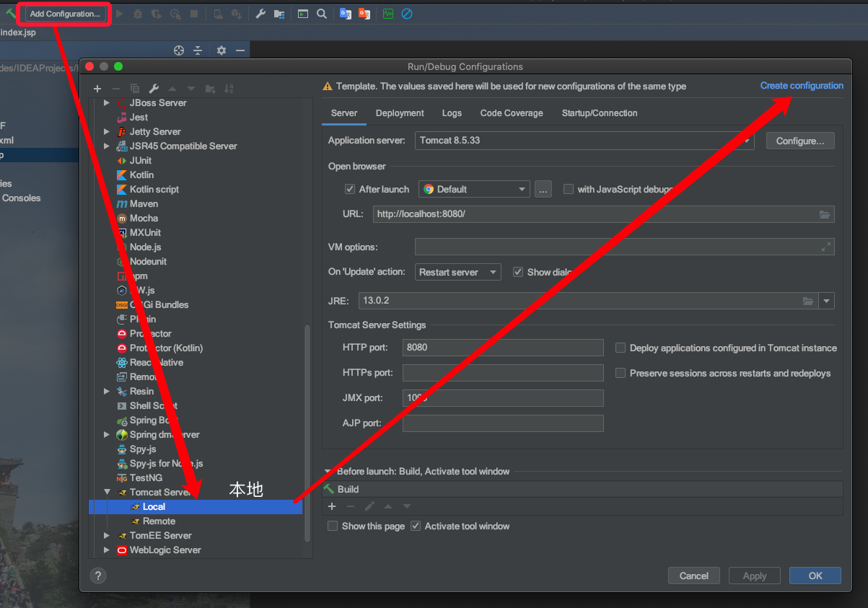Viewport: 868px width, 608px height.
Task: Switch to the Code Coverage tab
Action: [x=512, y=113]
